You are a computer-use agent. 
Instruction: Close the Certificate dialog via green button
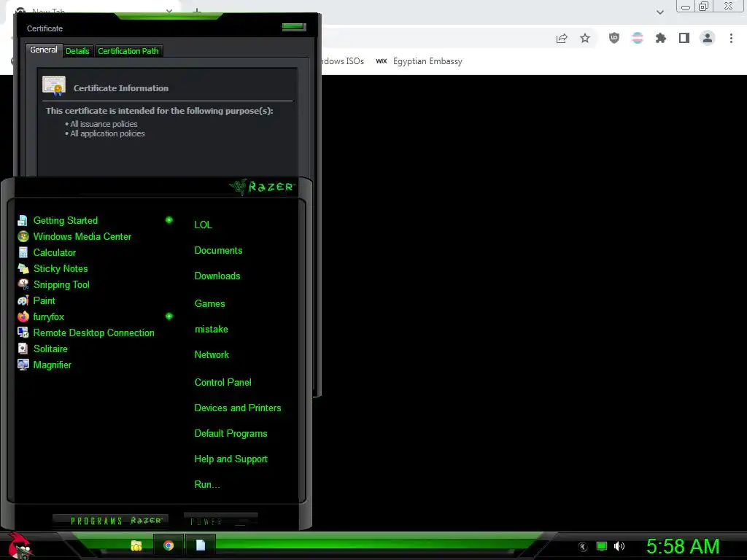coord(293,27)
